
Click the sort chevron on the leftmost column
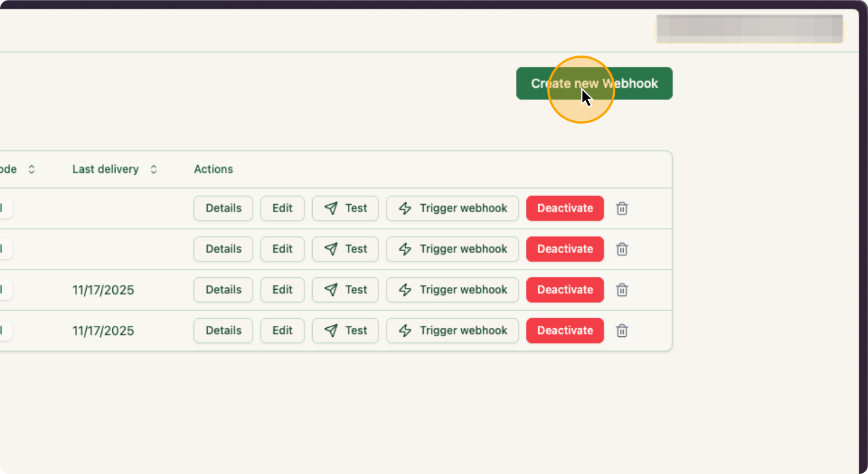point(32,169)
